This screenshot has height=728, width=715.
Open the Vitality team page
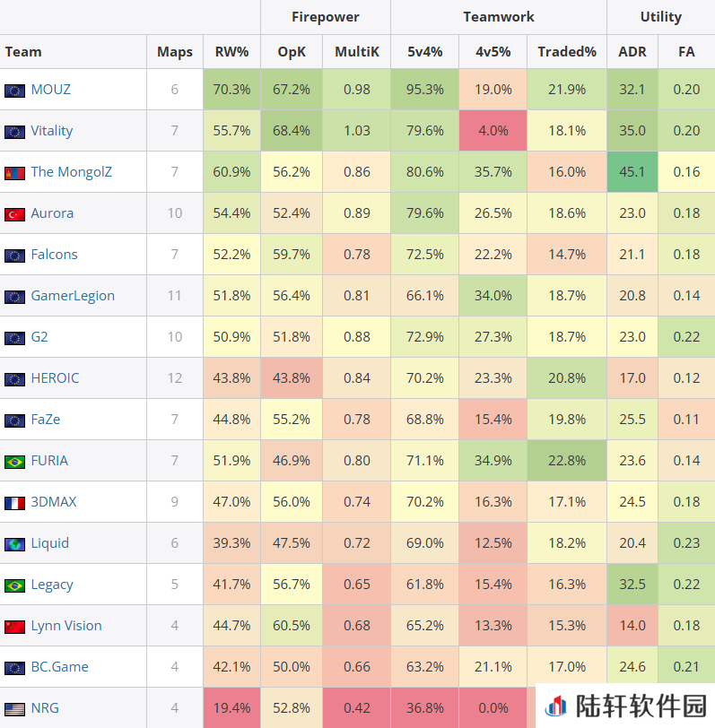[x=51, y=131]
